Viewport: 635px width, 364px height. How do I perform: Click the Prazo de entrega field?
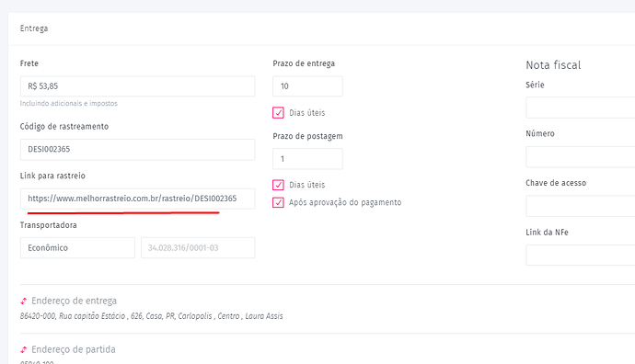point(307,86)
